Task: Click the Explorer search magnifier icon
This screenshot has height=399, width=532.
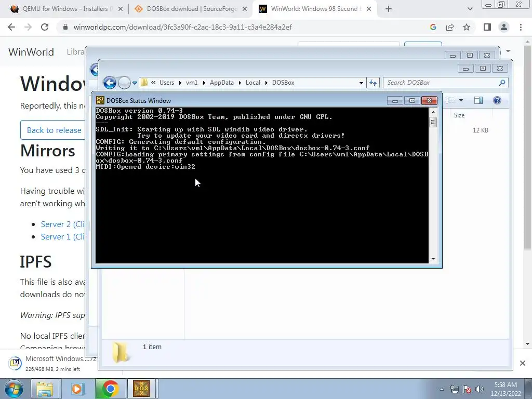Action: tap(502, 83)
